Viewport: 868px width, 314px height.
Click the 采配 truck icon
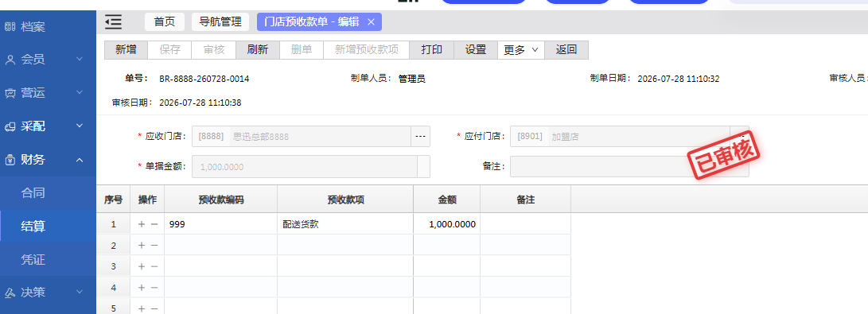coord(10,126)
